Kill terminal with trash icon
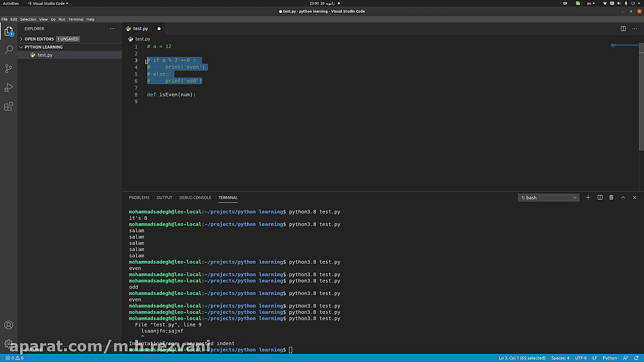Viewport: 644px width, 362px height. (x=611, y=197)
